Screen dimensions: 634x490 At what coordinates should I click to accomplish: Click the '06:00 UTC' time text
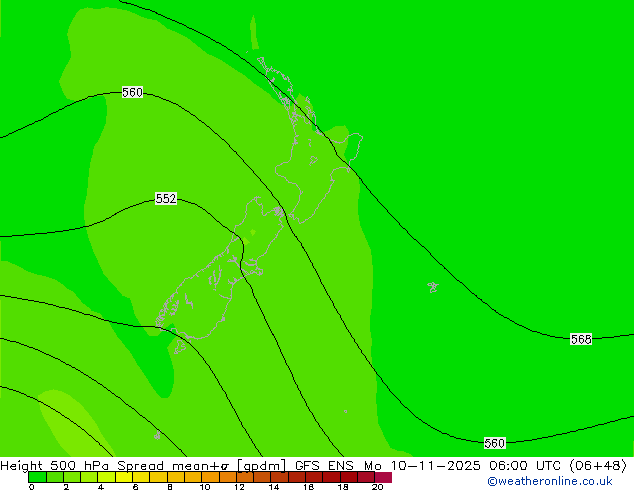coord(525,466)
